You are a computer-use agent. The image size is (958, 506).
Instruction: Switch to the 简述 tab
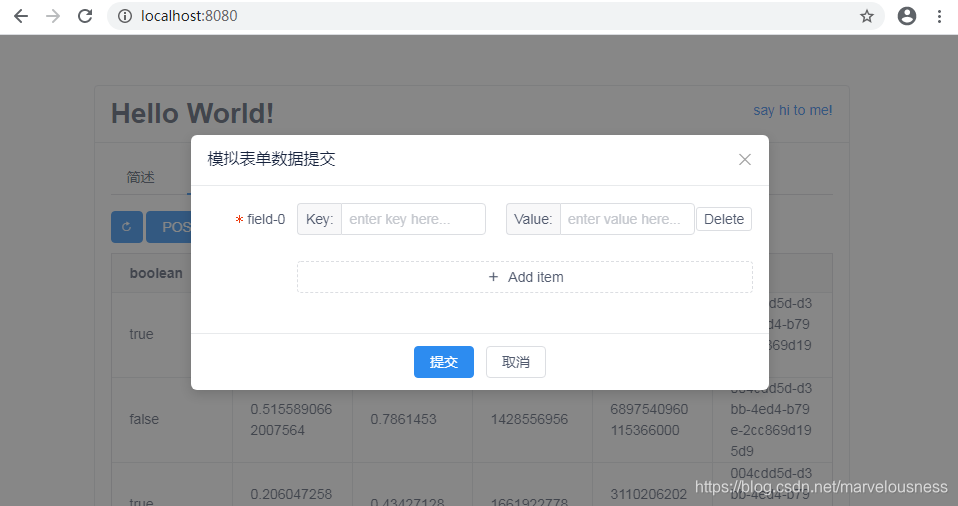141,177
